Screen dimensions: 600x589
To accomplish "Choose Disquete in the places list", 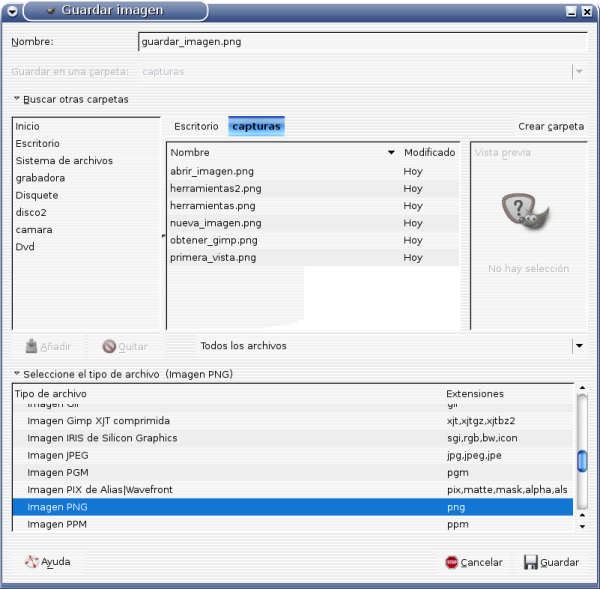I will coord(37,195).
